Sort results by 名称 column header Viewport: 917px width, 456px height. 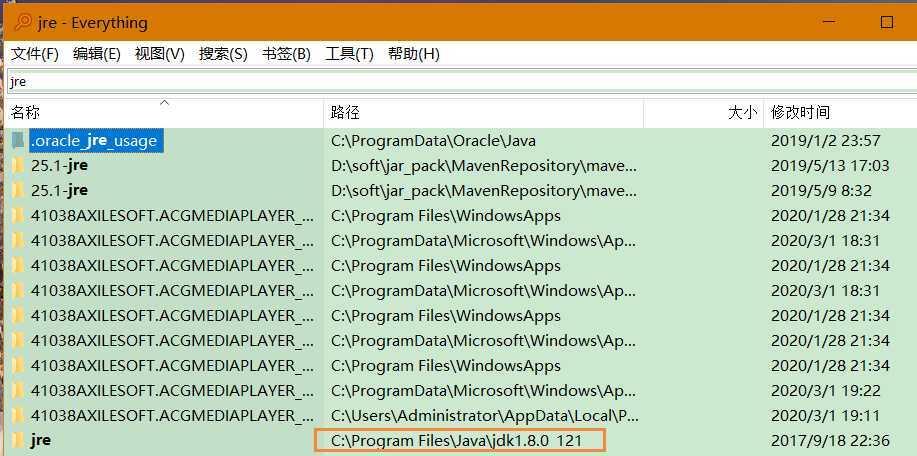click(x=164, y=112)
